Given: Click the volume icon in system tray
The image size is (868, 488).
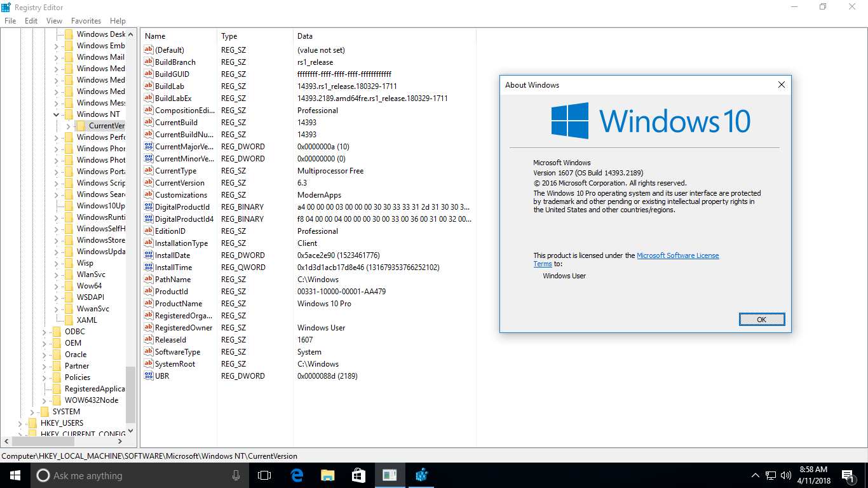Looking at the screenshot, I should tap(786, 475).
